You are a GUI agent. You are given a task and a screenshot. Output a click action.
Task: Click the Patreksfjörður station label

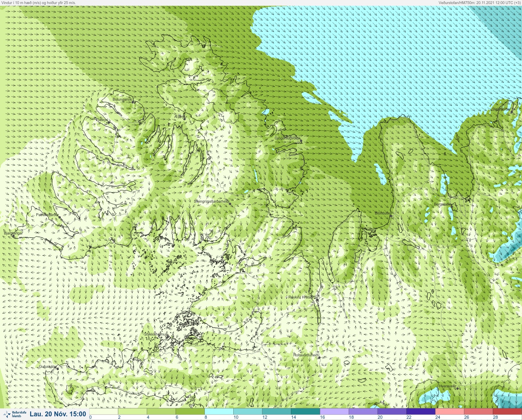(x=47, y=214)
